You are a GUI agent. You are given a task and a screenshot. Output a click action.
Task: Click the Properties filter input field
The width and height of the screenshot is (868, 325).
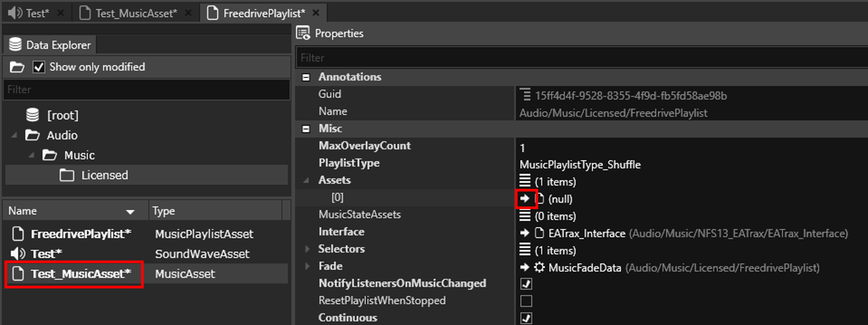[573, 58]
